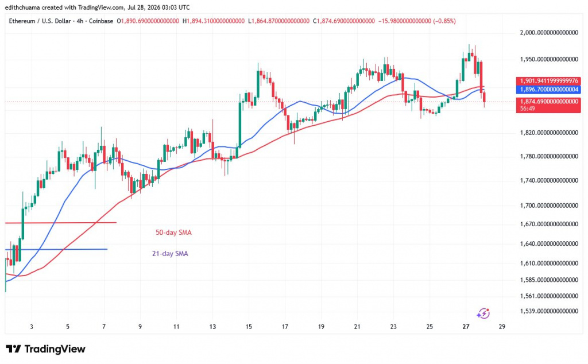The image size is (588, 364).
Task: Click the 1,950 price axis label
Action: pyautogui.click(x=549, y=59)
